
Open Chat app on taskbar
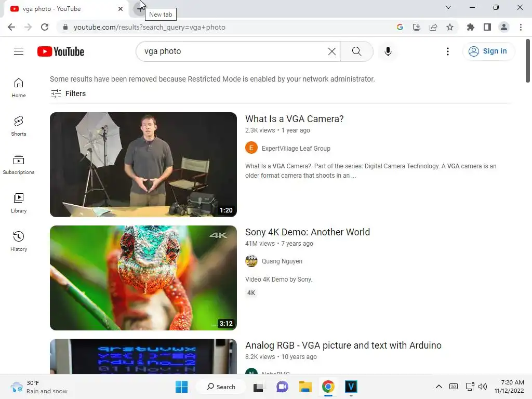(282, 387)
